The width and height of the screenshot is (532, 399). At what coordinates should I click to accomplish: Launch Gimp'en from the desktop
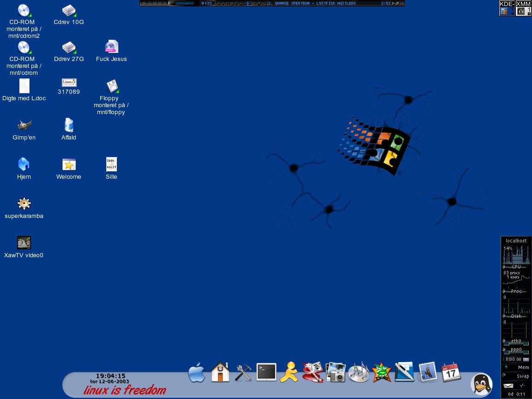(x=24, y=125)
